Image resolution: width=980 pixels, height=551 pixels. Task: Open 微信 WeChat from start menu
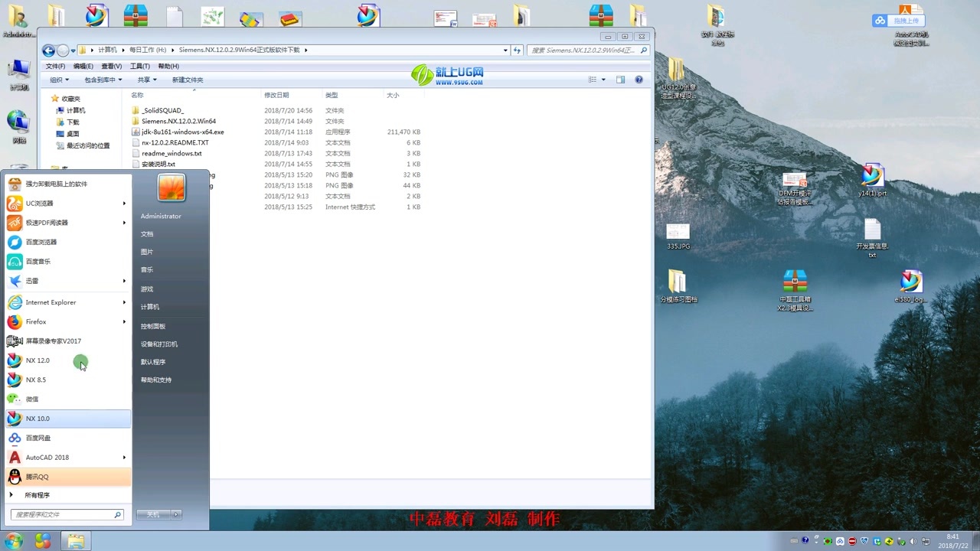pyautogui.click(x=68, y=399)
